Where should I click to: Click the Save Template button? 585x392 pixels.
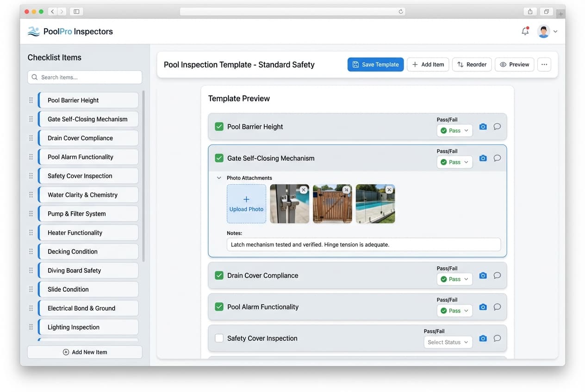click(x=375, y=64)
